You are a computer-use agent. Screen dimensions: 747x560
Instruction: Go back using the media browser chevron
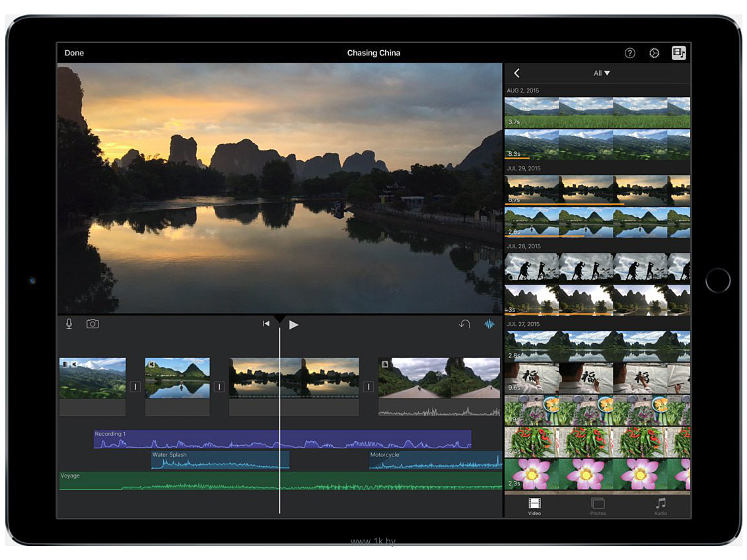point(517,73)
